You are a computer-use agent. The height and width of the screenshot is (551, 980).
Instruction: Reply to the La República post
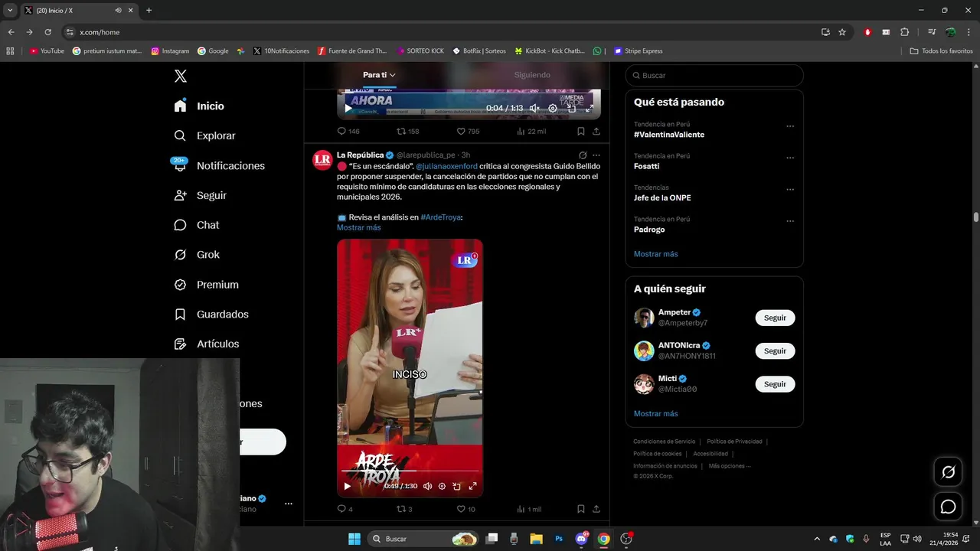pos(345,509)
